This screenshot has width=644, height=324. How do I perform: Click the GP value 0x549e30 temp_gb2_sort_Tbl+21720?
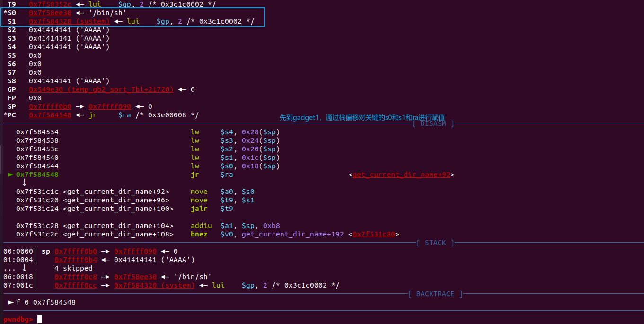coord(101,89)
